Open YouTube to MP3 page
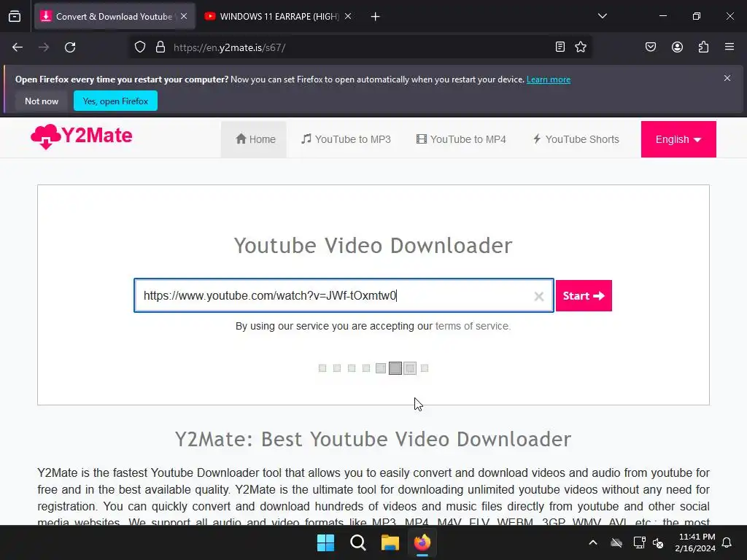The height and width of the screenshot is (560, 747). click(347, 139)
